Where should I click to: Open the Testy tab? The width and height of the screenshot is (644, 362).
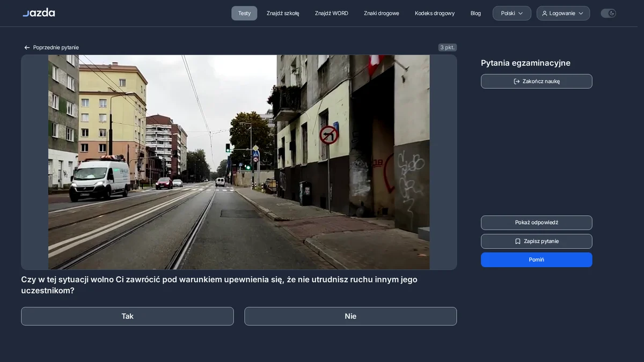pyautogui.click(x=244, y=13)
